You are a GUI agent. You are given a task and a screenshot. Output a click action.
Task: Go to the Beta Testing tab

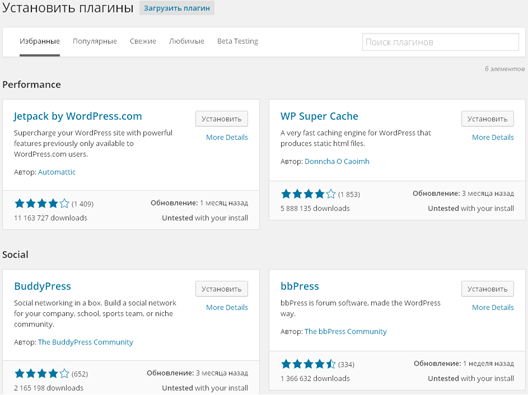[237, 41]
